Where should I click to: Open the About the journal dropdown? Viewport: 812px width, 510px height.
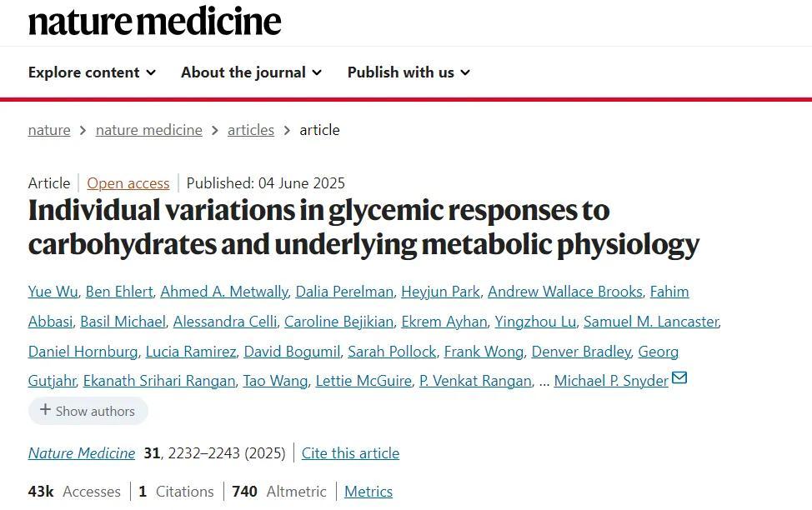click(x=251, y=72)
